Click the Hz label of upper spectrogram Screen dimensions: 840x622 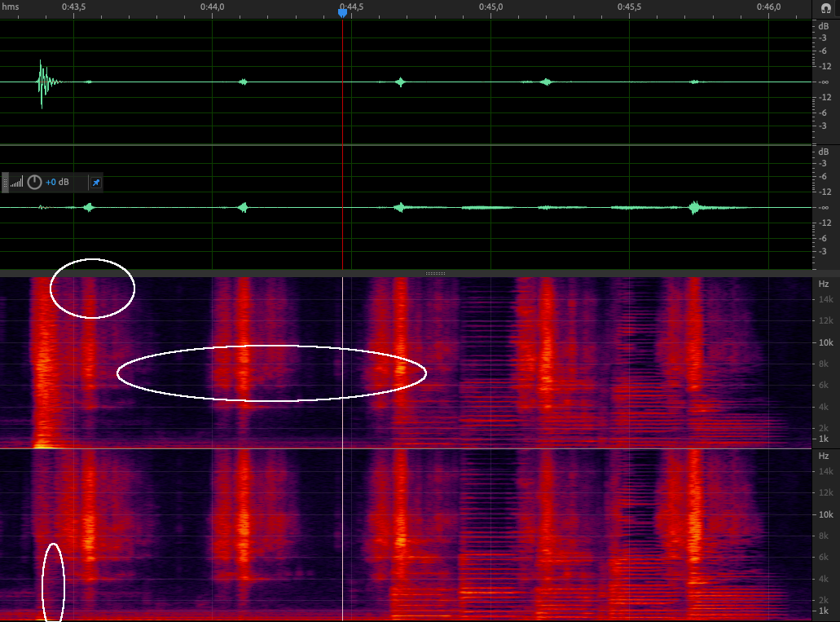click(824, 284)
